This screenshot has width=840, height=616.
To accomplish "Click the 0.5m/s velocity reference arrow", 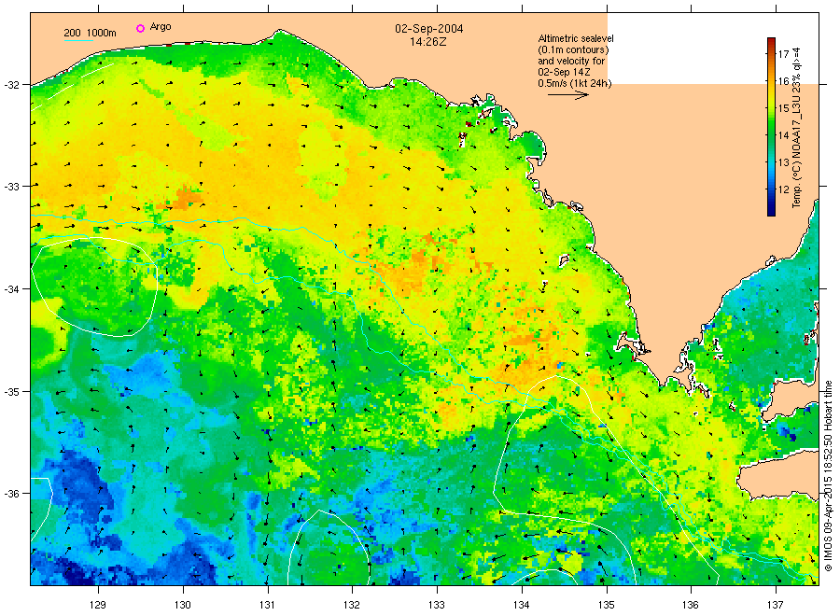I will click(x=568, y=94).
